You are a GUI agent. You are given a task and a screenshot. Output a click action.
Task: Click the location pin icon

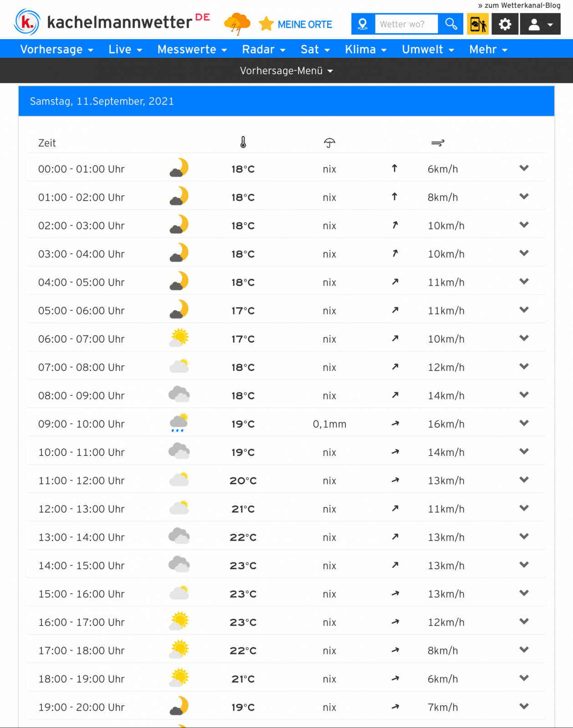[363, 24]
